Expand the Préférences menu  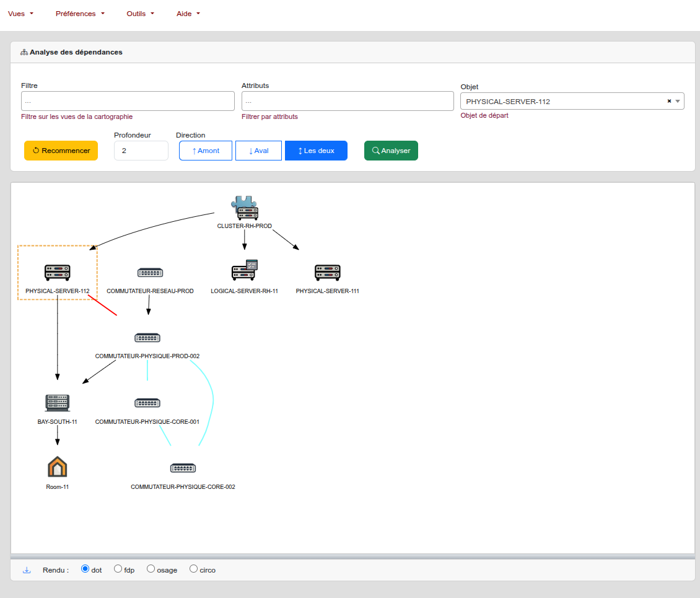click(x=80, y=14)
